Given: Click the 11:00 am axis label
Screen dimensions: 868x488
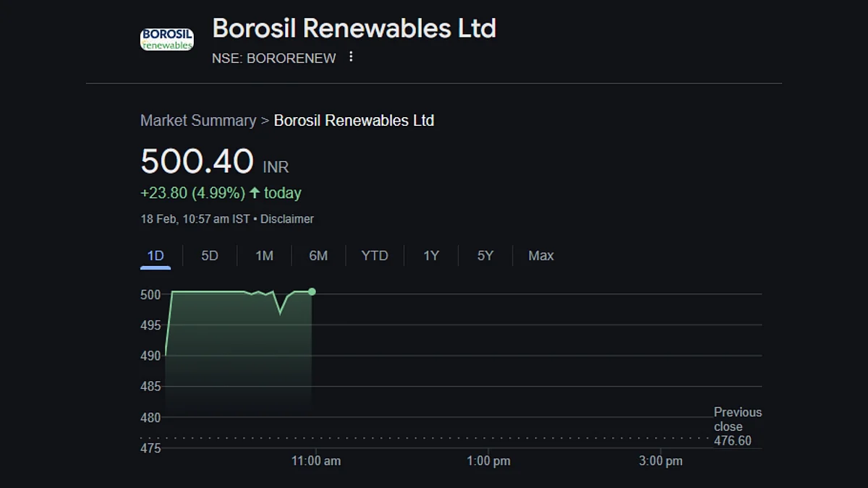Looking at the screenshot, I should [x=316, y=461].
